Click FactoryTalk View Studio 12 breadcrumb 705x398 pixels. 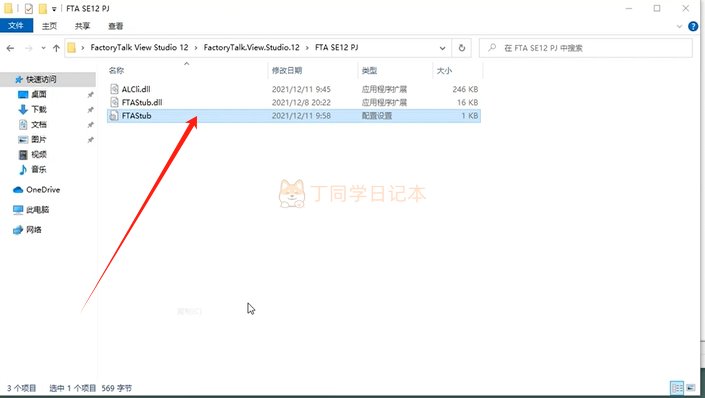(139, 47)
